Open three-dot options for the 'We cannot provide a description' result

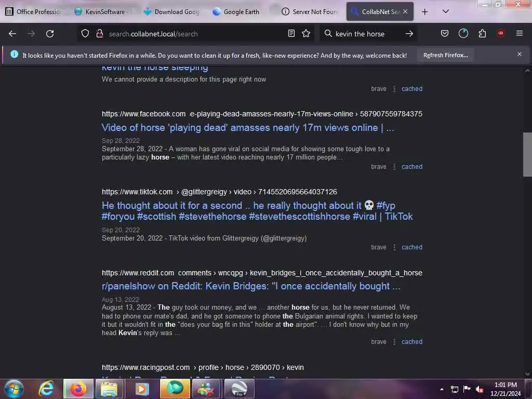tap(394, 88)
